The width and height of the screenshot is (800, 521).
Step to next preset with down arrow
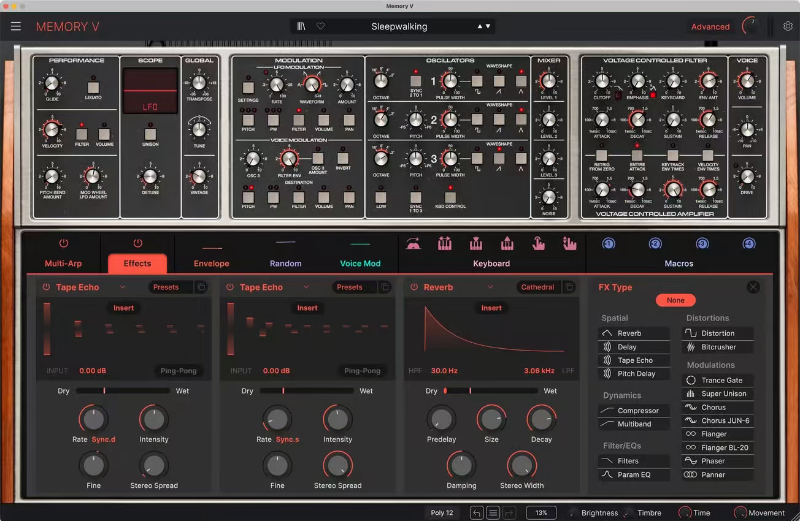click(488, 26)
